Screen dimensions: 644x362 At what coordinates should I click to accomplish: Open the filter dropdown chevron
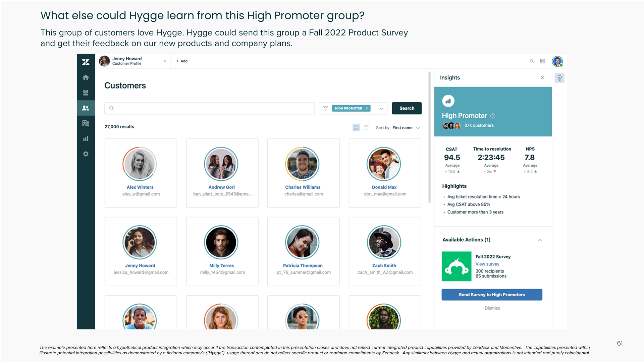pos(381,108)
